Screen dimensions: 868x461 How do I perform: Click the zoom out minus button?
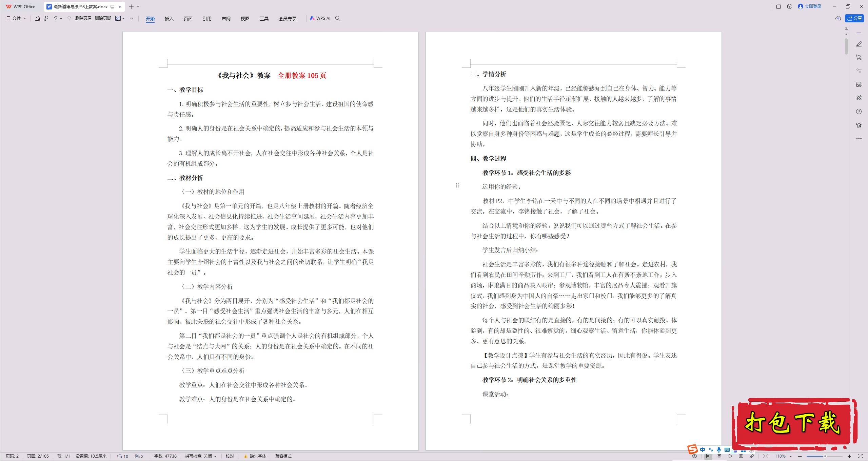(800, 456)
